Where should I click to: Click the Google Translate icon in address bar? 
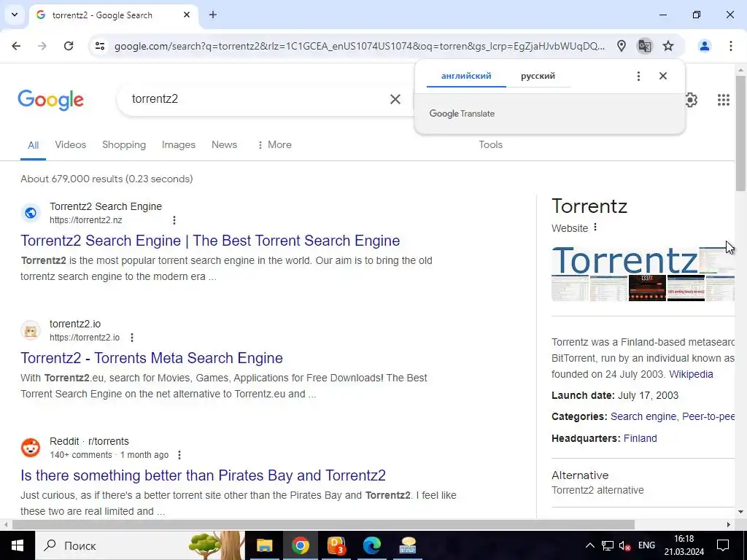pos(645,46)
